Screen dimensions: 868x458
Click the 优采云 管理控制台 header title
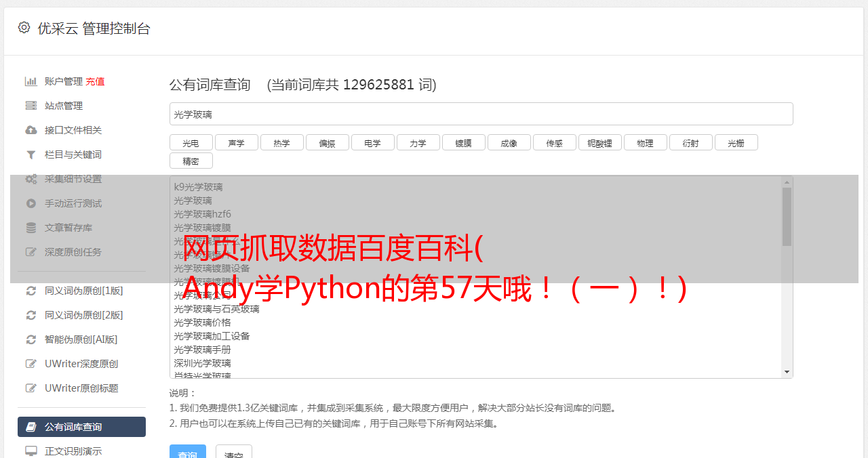94,28
